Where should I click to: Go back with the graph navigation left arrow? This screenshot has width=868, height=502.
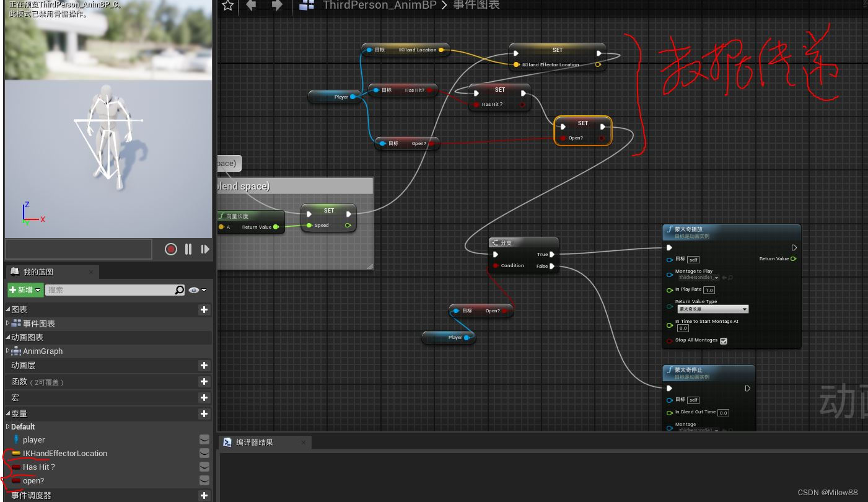(252, 6)
